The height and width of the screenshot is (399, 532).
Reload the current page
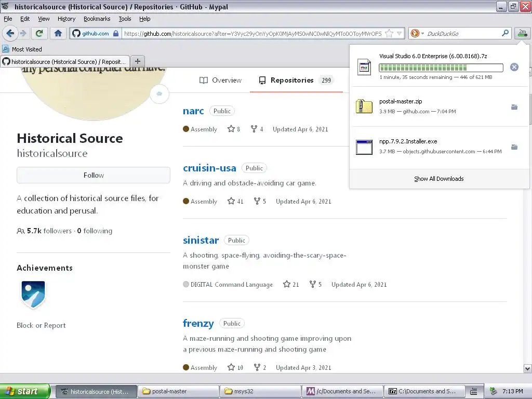click(39, 33)
